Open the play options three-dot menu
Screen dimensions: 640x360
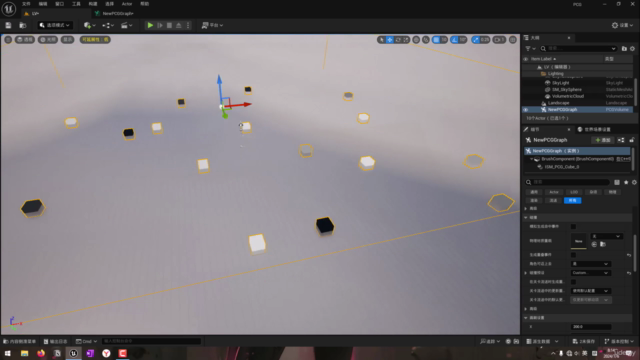[x=188, y=25]
